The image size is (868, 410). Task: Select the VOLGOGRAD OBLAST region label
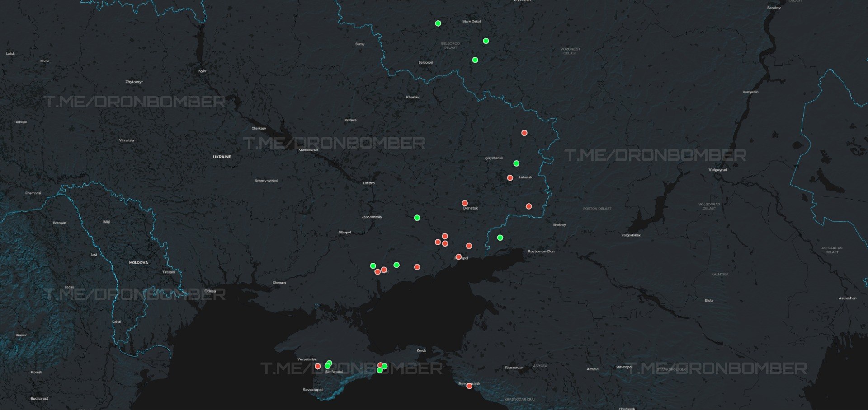point(709,206)
